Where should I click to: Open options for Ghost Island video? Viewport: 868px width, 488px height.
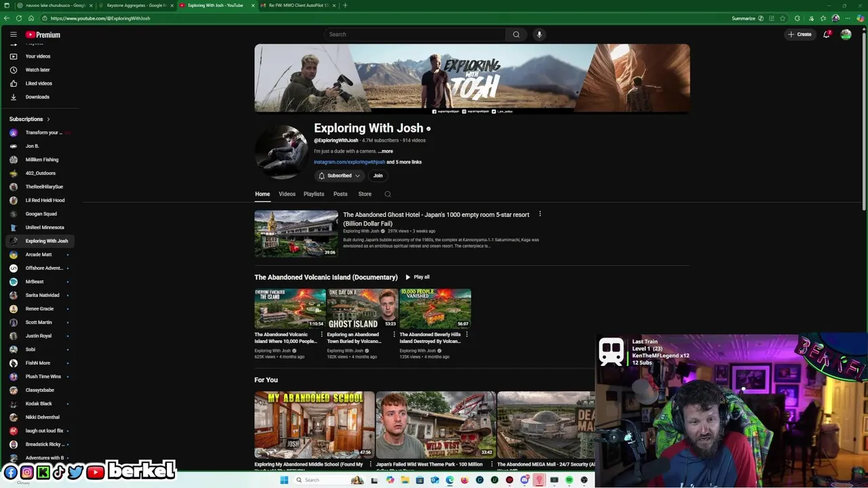pyautogui.click(x=394, y=334)
